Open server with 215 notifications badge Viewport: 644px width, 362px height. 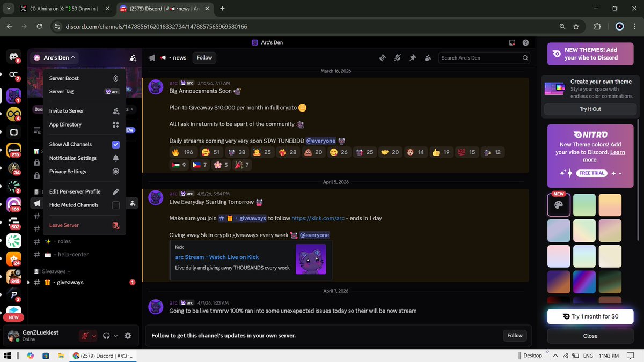point(13,151)
